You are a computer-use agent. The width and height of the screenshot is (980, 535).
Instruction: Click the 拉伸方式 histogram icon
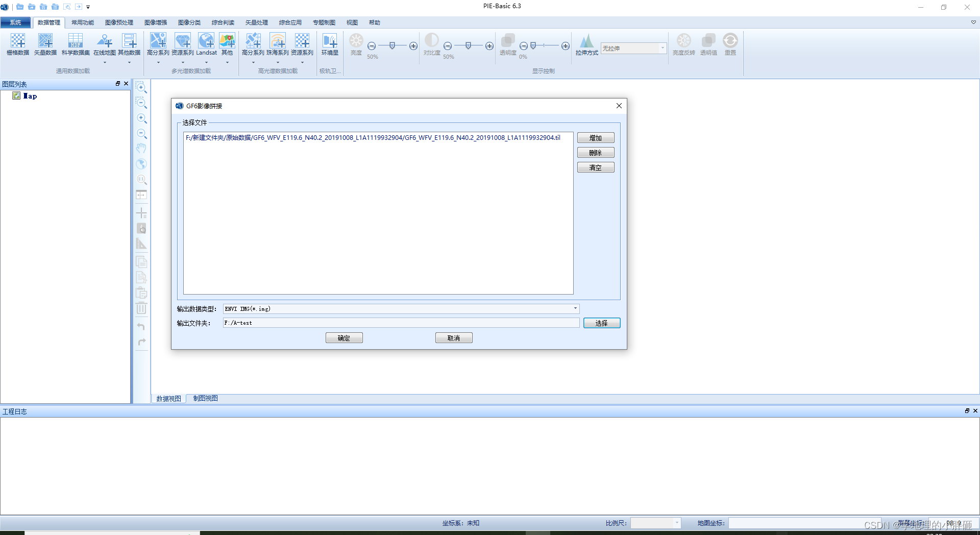click(x=587, y=41)
